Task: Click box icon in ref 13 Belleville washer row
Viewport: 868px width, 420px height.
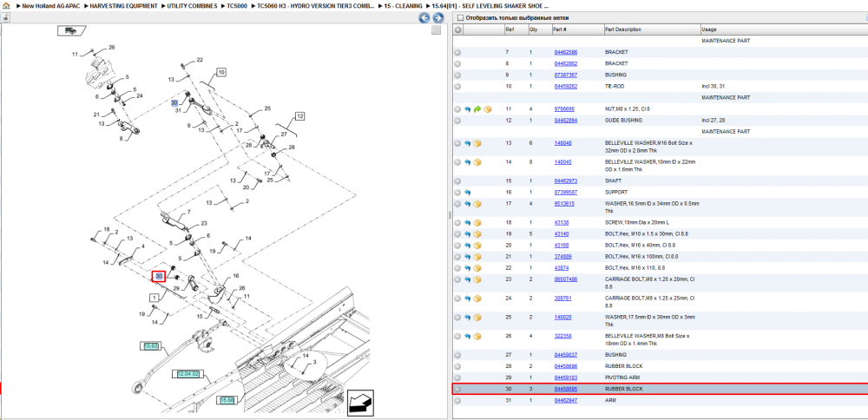Action: tap(477, 143)
